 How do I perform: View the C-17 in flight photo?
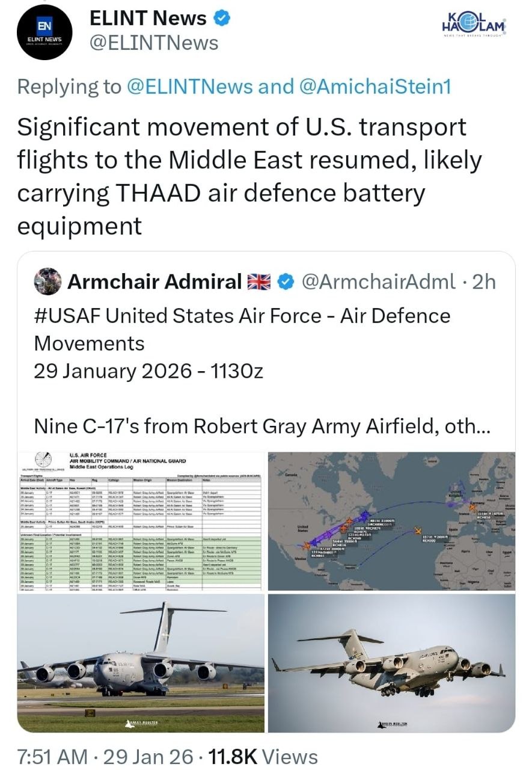pyautogui.click(x=391, y=663)
